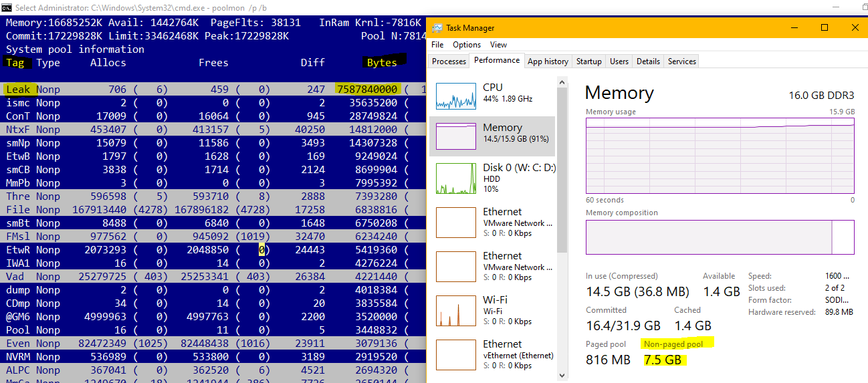868x383 pixels.
Task: Maximize the Task Manager window
Action: coord(825,27)
